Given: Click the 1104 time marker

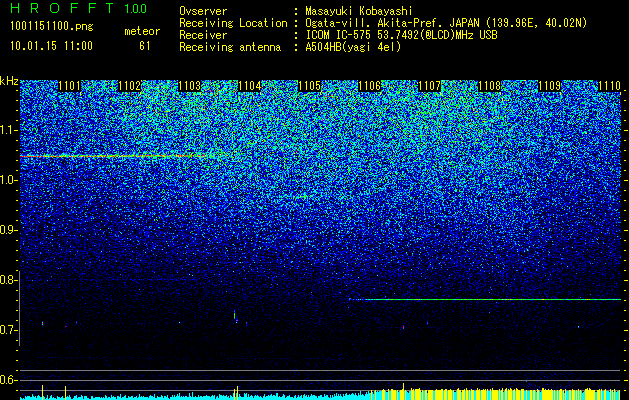Looking at the screenshot, I should (x=250, y=86).
